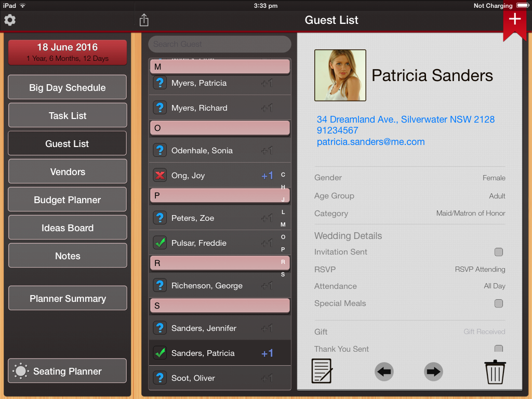Screen dimensions: 532x399
Task: Tap RSVP status icon for Myers, Patricia
Action: (x=160, y=83)
